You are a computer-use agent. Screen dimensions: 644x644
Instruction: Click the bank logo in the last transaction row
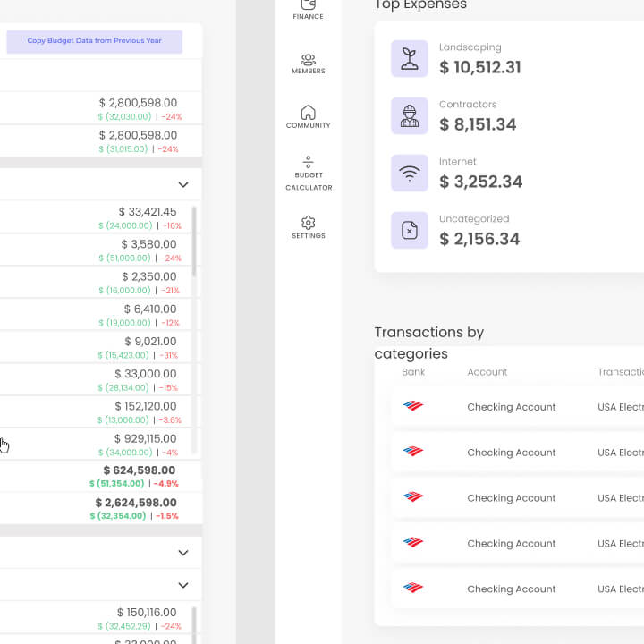412,589
